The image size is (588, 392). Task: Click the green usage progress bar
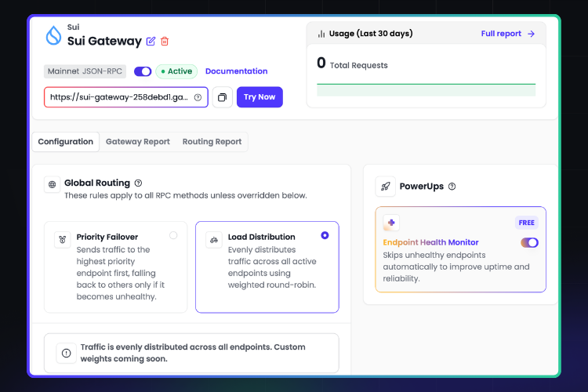426,90
